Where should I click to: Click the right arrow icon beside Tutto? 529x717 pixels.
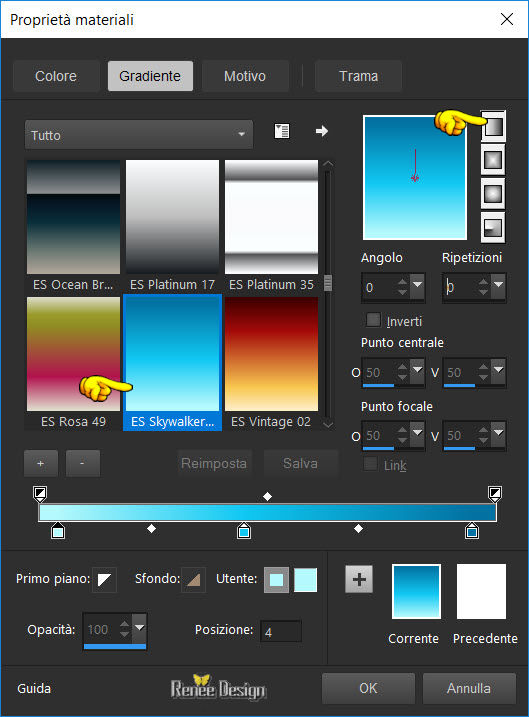tap(322, 131)
